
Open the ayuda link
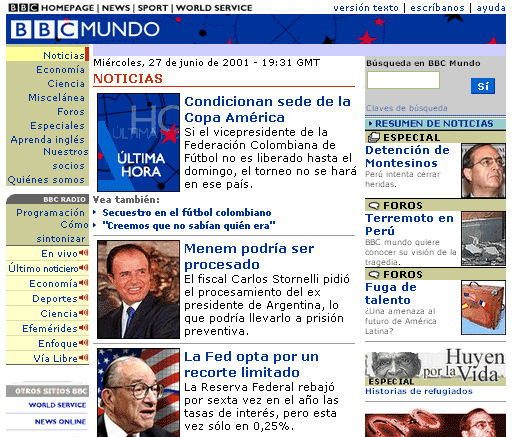click(x=491, y=7)
